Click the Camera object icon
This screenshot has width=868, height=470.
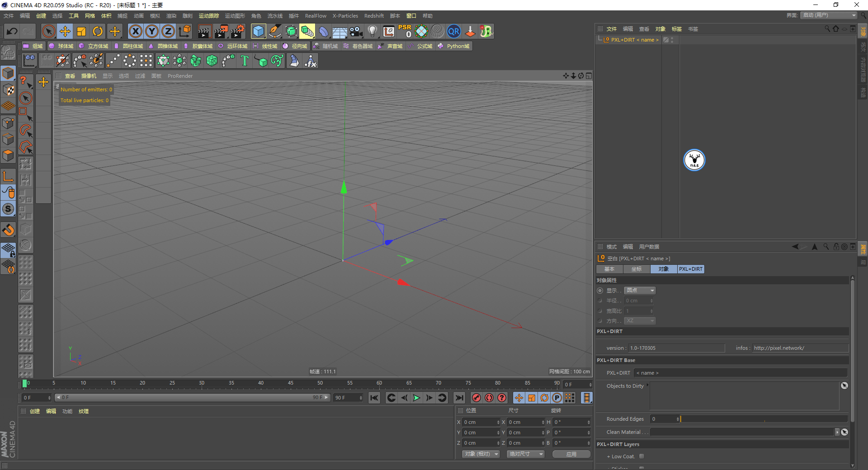[x=356, y=31]
